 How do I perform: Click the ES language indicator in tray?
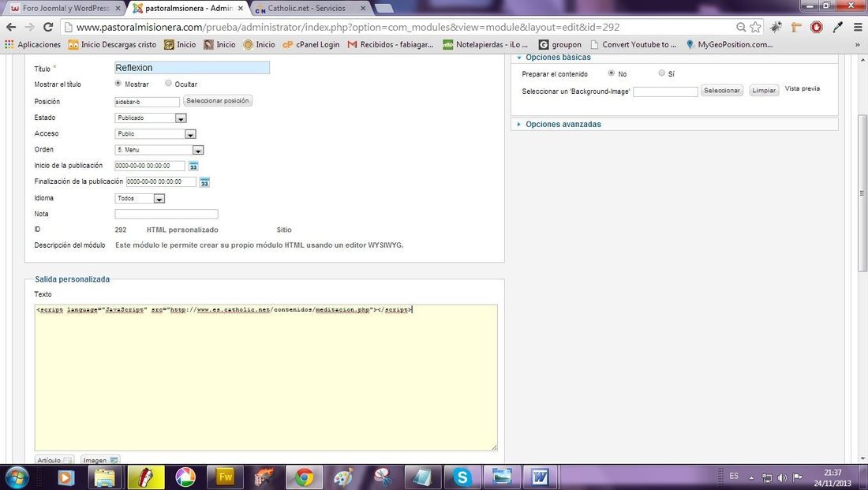[x=734, y=476]
